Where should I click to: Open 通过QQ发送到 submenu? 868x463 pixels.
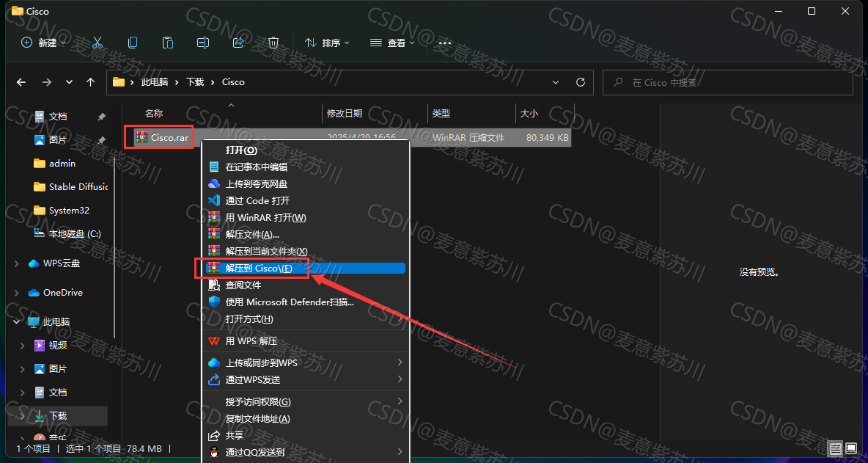306,452
